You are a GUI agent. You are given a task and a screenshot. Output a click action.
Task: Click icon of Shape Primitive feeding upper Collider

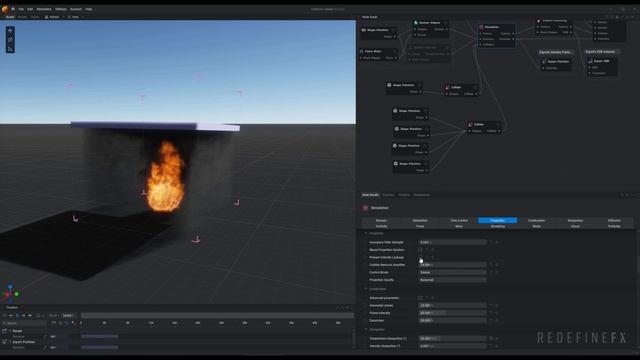(389, 85)
